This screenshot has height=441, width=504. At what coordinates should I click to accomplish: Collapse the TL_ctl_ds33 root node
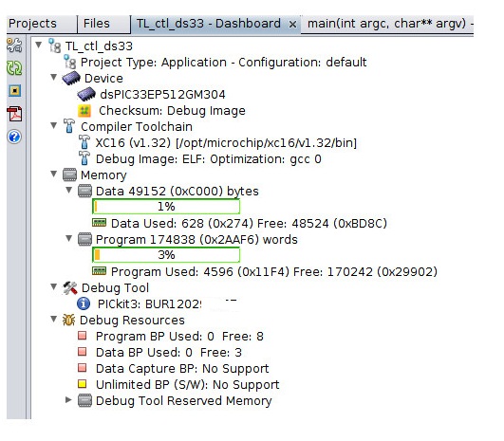39,45
